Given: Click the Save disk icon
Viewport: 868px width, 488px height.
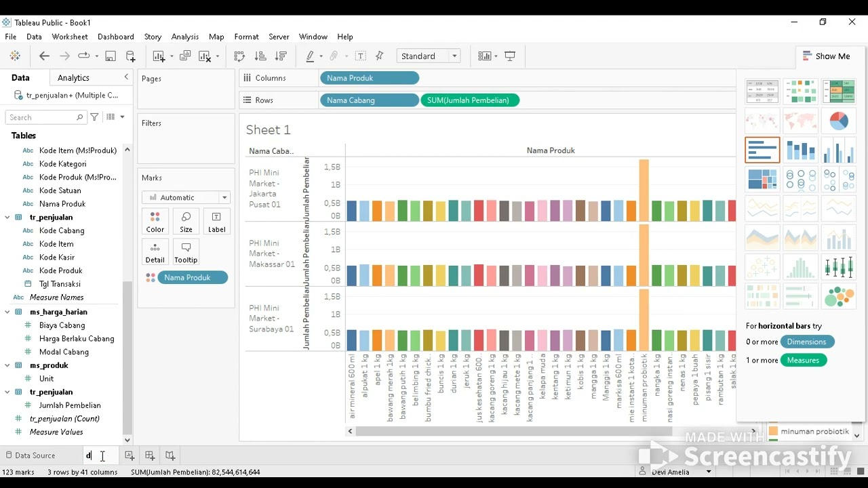Looking at the screenshot, I should point(111,56).
